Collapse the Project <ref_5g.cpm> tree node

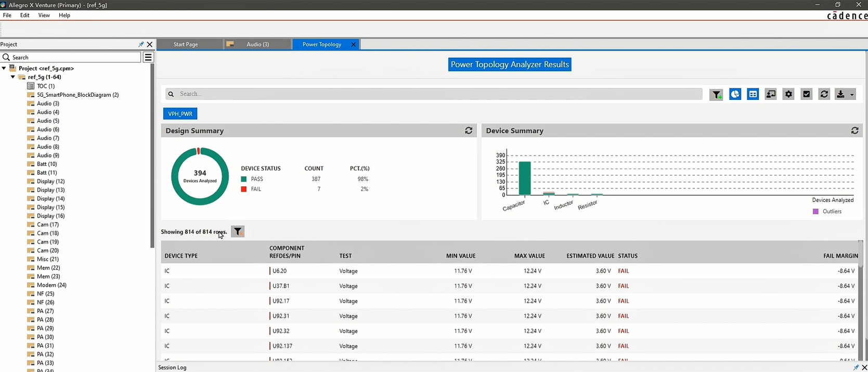[x=4, y=68]
